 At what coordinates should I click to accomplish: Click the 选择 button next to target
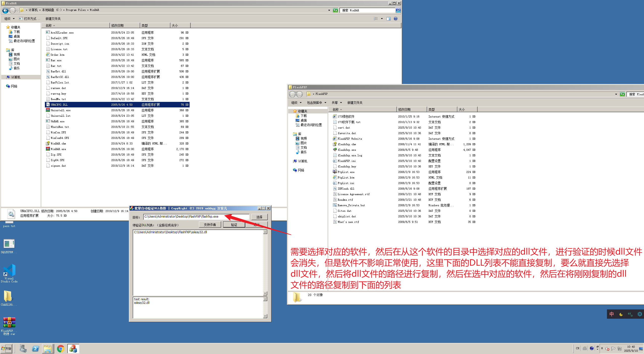(x=259, y=217)
